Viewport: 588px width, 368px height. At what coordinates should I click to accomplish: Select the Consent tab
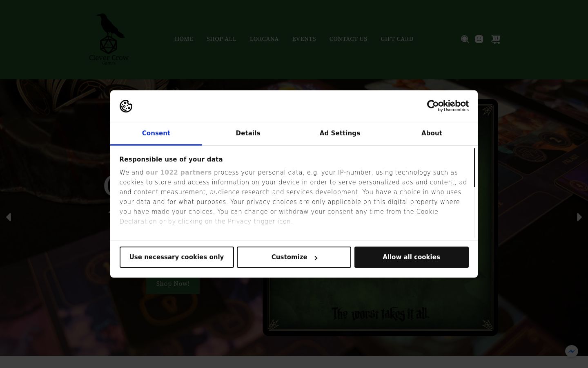pos(156,133)
